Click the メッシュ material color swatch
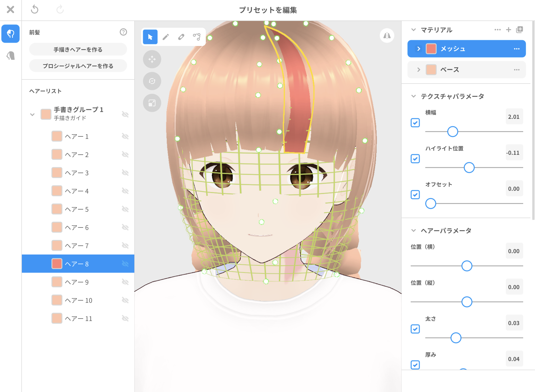This screenshot has width=535, height=392. (x=431, y=49)
